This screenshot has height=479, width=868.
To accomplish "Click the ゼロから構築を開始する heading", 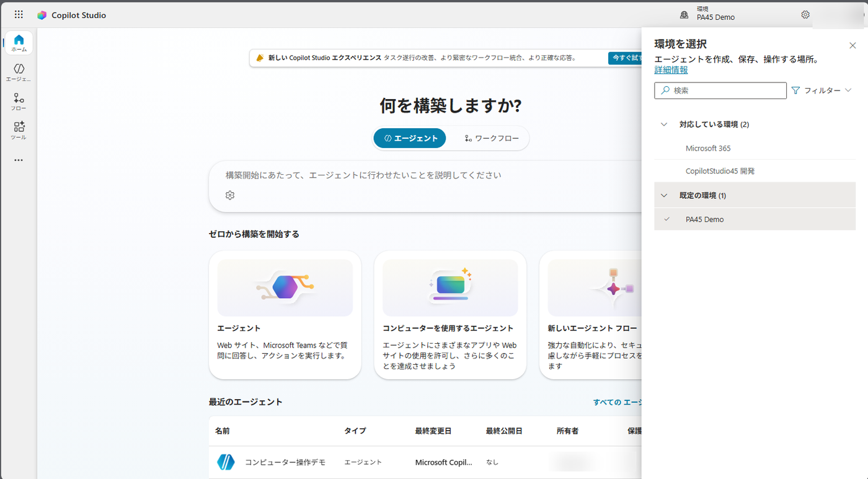I will 254,234.
